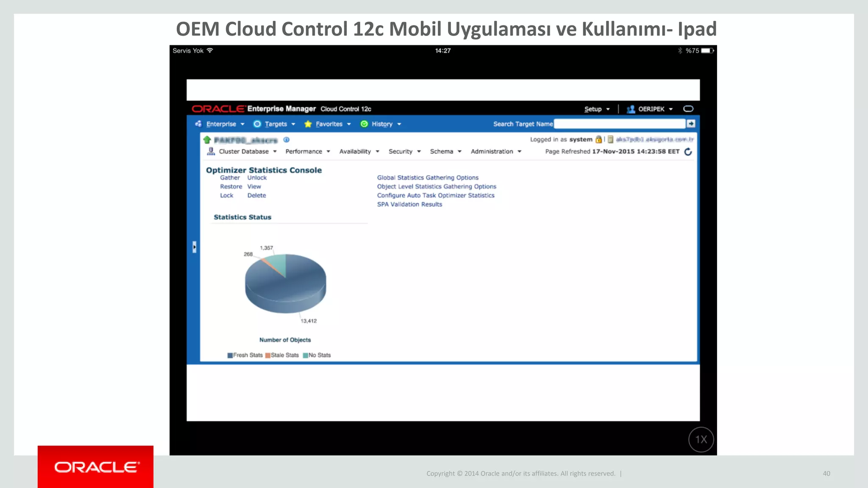The image size is (868, 488).
Task: Open the Schema dropdown menu
Action: click(x=445, y=151)
